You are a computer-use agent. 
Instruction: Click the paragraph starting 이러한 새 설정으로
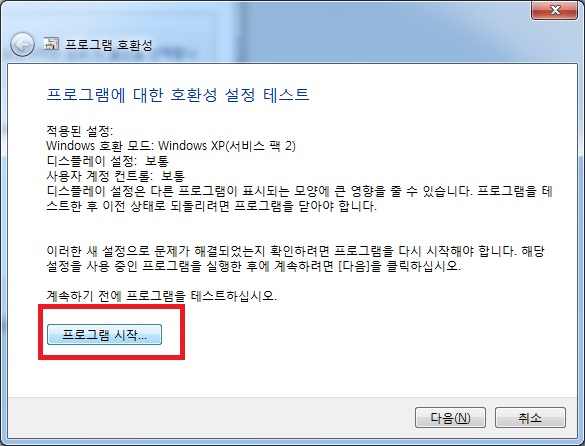point(295,258)
